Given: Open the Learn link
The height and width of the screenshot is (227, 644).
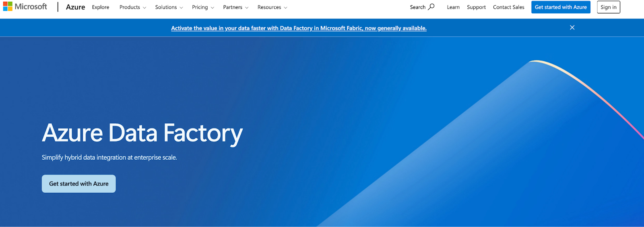Looking at the screenshot, I should [x=453, y=7].
